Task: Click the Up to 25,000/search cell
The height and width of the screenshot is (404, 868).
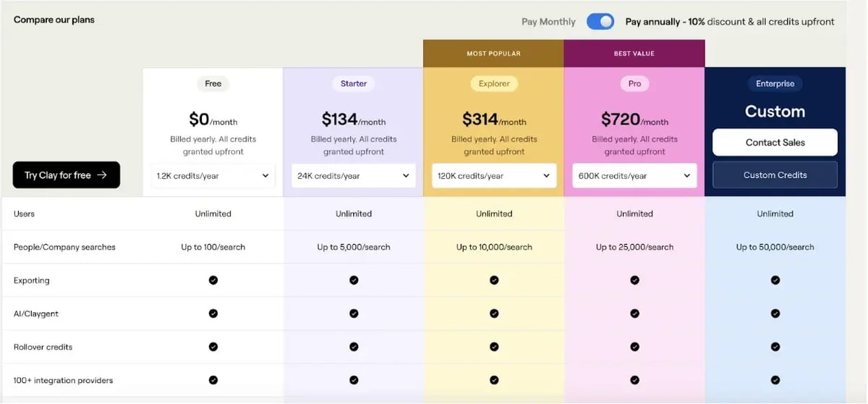Action: point(634,248)
